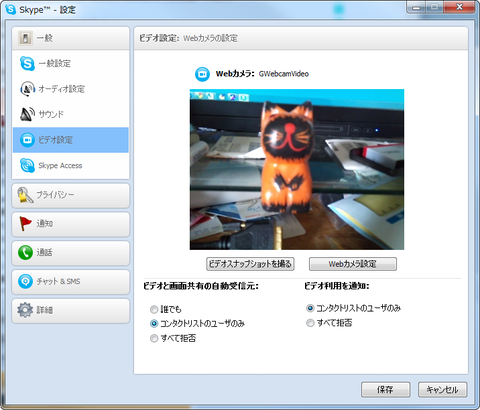
Task: Click the green phone 通話 icon
Action: 25,253
